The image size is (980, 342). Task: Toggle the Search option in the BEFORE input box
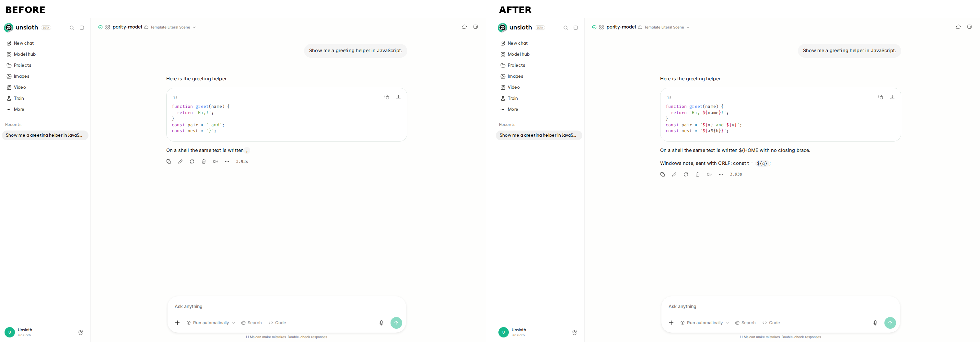(251, 323)
